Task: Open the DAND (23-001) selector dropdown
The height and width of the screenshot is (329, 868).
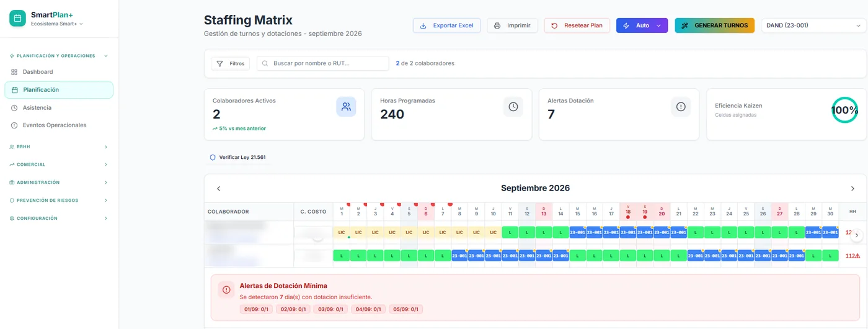Action: click(813, 25)
